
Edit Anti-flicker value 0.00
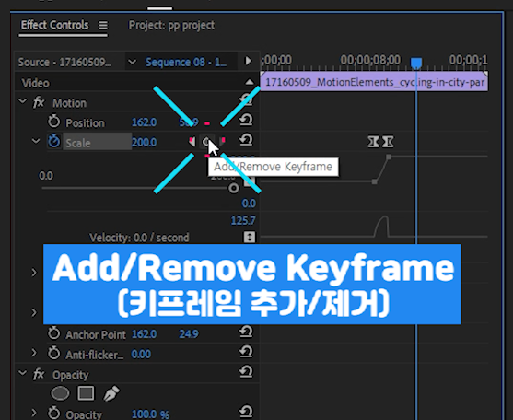coord(141,355)
